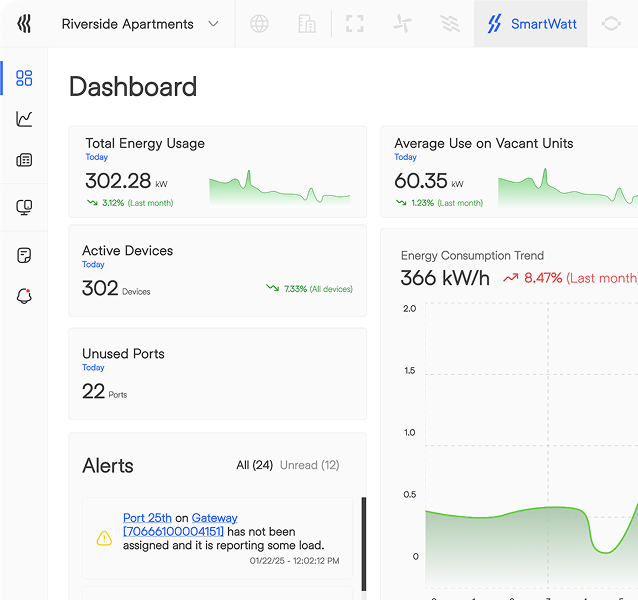Click the 1.23% (Last month) indicator

tap(439, 203)
